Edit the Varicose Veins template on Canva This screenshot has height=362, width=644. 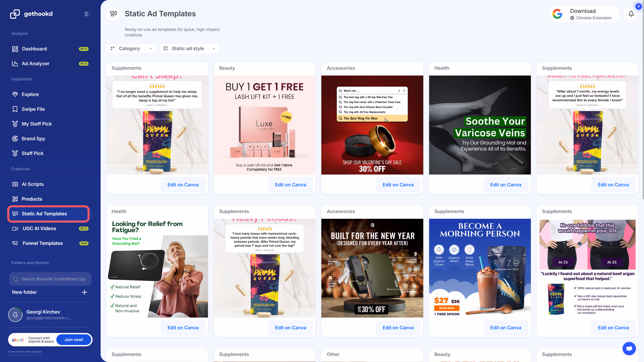tap(505, 185)
